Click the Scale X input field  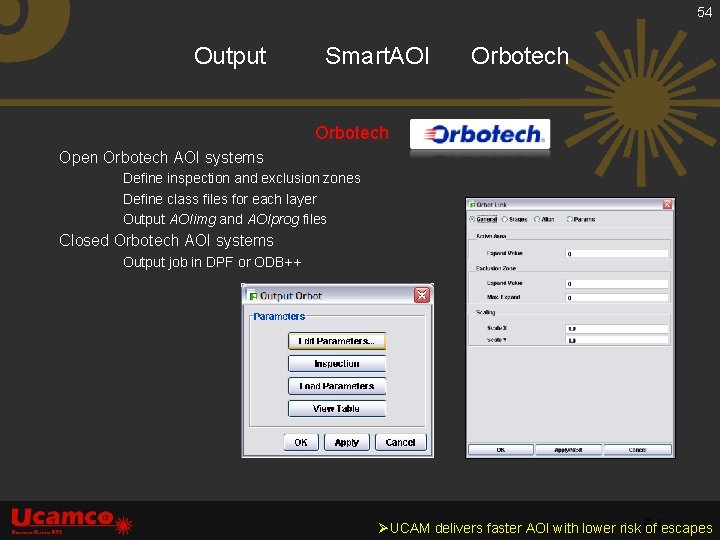point(617,329)
